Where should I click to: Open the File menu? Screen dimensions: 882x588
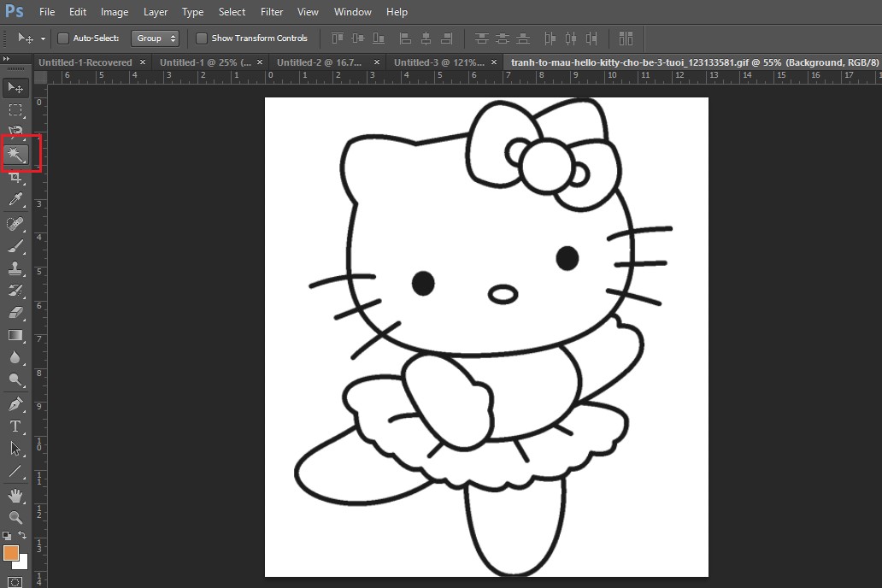pyautogui.click(x=47, y=12)
